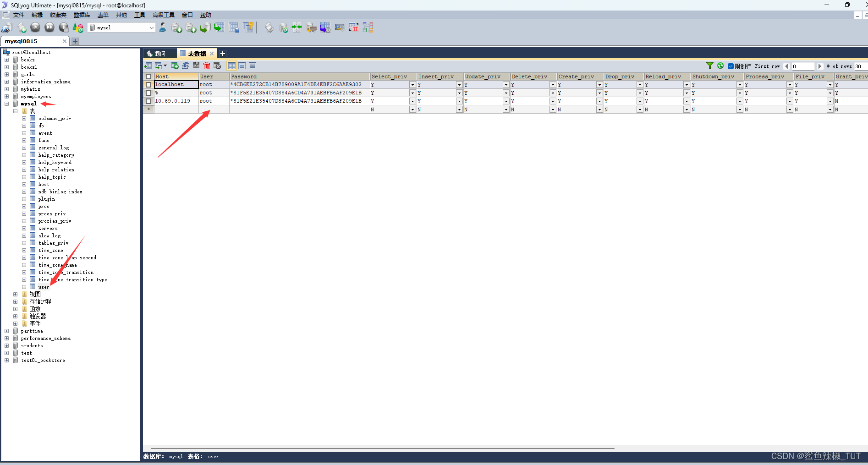
Task: Expand the help_topic table node
Action: (24, 177)
